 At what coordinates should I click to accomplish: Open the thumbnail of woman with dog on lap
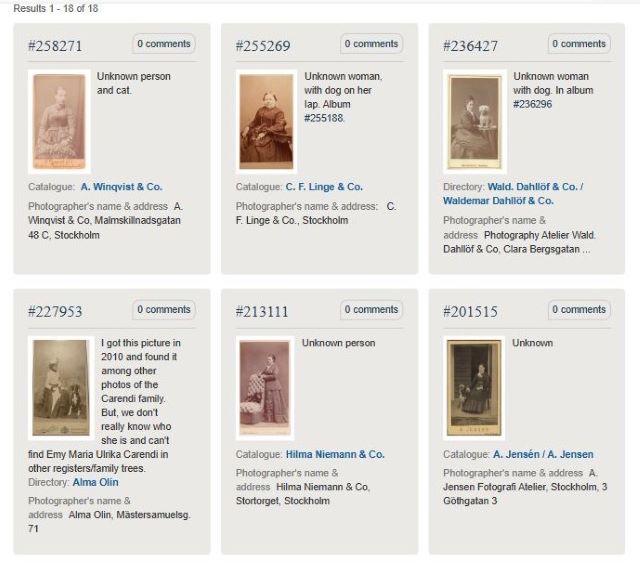pyautogui.click(x=266, y=121)
